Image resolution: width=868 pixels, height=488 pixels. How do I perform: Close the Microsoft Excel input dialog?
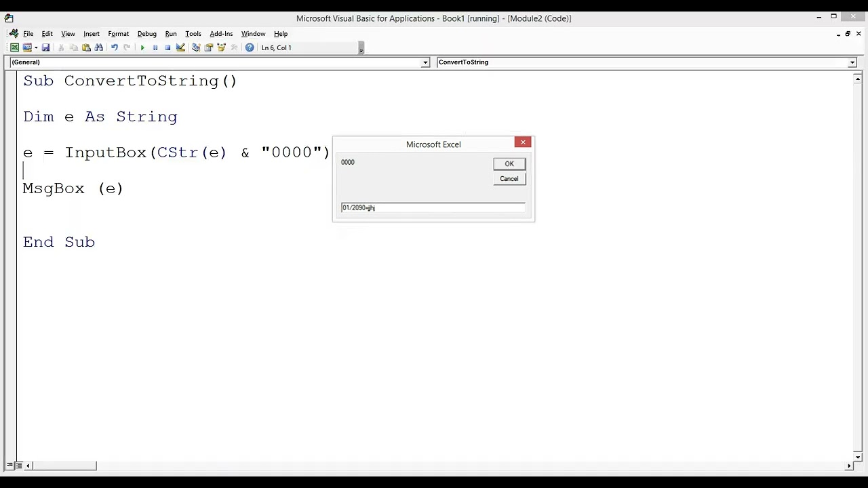pyautogui.click(x=523, y=142)
